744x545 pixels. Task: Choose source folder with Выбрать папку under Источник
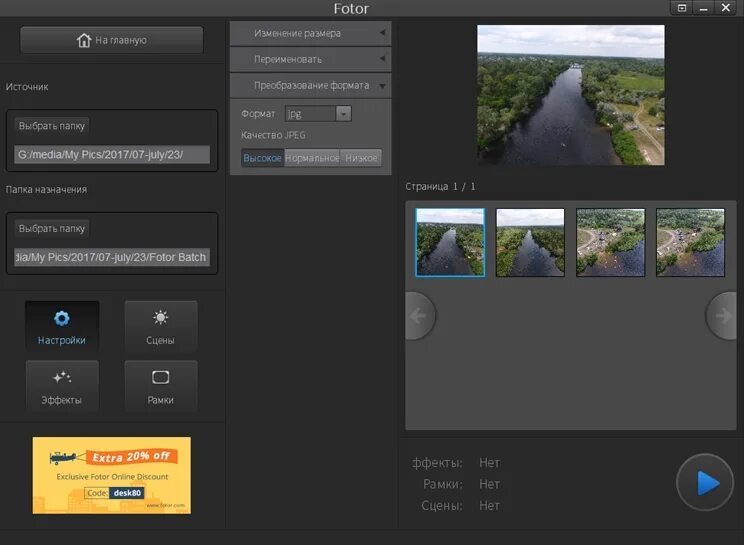[52, 126]
